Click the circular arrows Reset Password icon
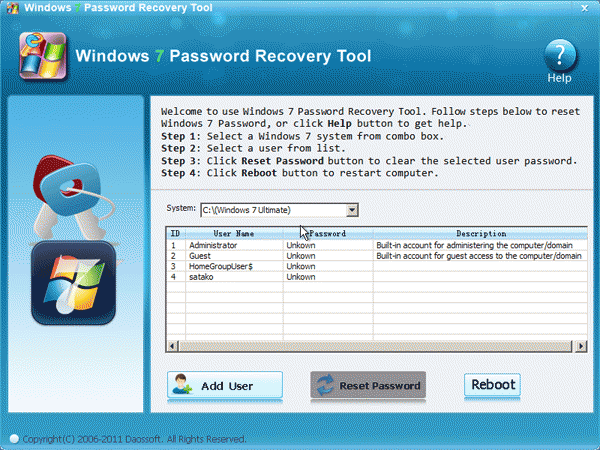 [325, 385]
